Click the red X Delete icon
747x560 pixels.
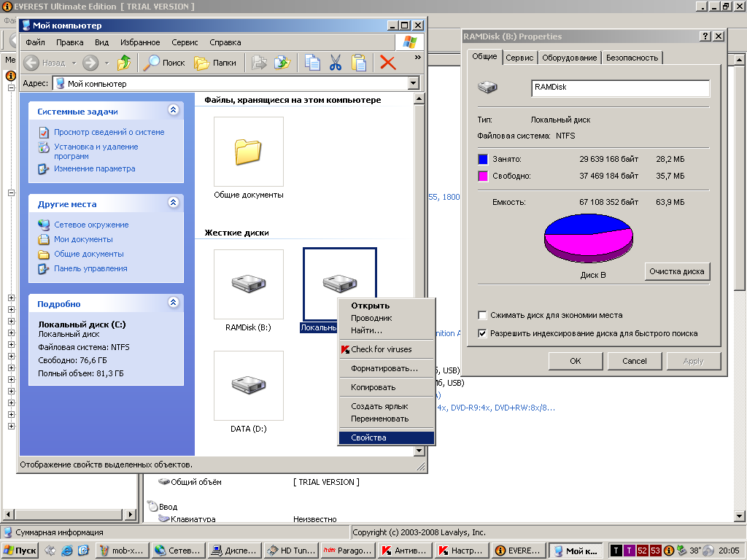click(x=388, y=63)
